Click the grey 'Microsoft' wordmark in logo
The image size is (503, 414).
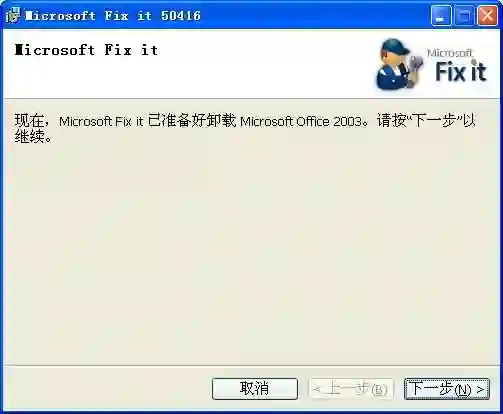pos(450,53)
